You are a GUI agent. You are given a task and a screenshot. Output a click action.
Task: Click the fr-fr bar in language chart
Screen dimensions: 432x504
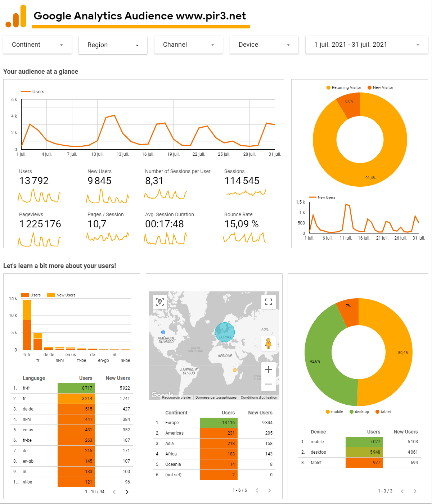[27, 324]
